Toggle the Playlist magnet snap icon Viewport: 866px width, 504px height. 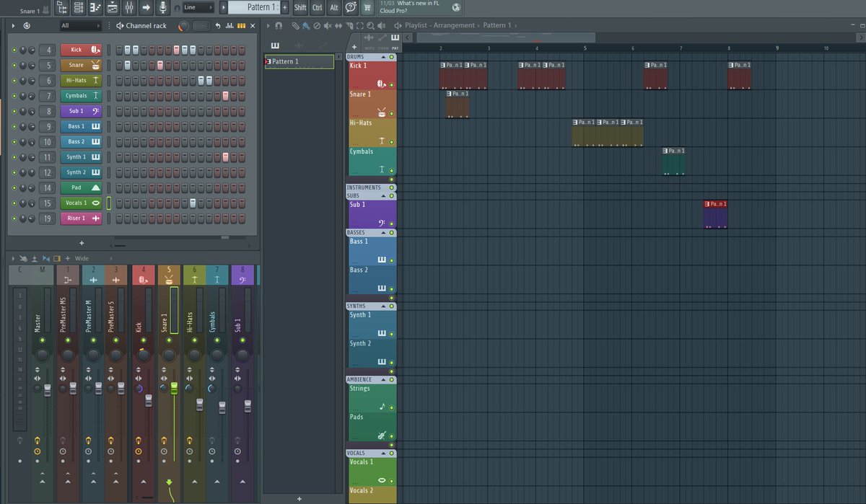(279, 26)
